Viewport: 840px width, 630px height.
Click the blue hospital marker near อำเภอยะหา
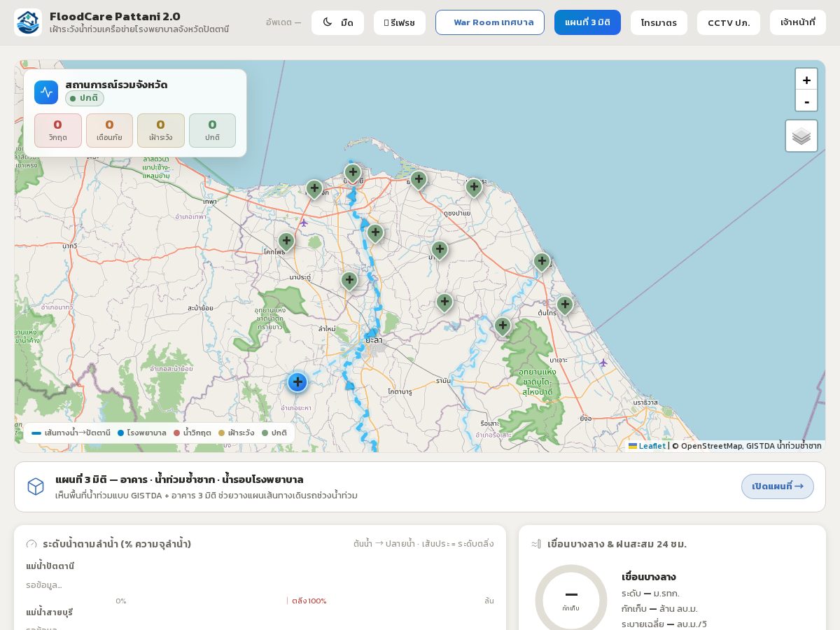tap(297, 382)
